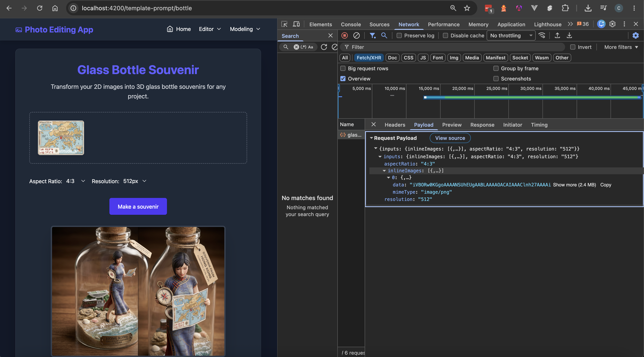This screenshot has height=357, width=644.
Task: Click the Make a souvenir button
Action: coord(138,206)
